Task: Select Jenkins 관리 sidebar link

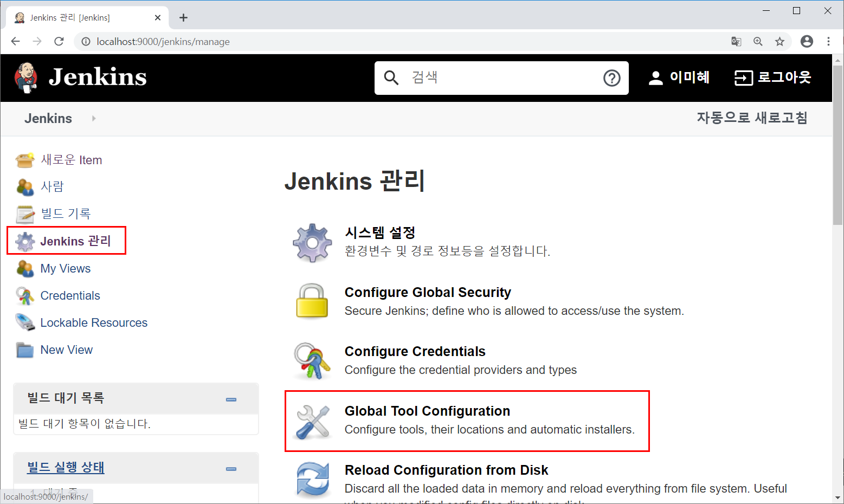Action: click(75, 241)
